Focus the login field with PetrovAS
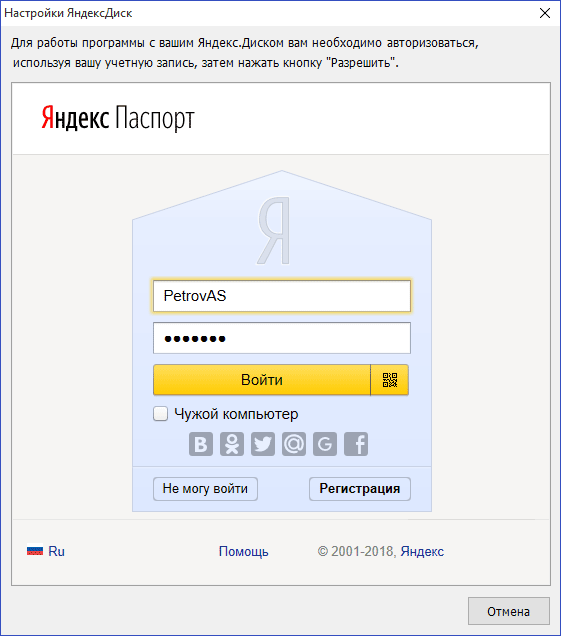Viewport: 561px width, 636px height. coord(282,296)
